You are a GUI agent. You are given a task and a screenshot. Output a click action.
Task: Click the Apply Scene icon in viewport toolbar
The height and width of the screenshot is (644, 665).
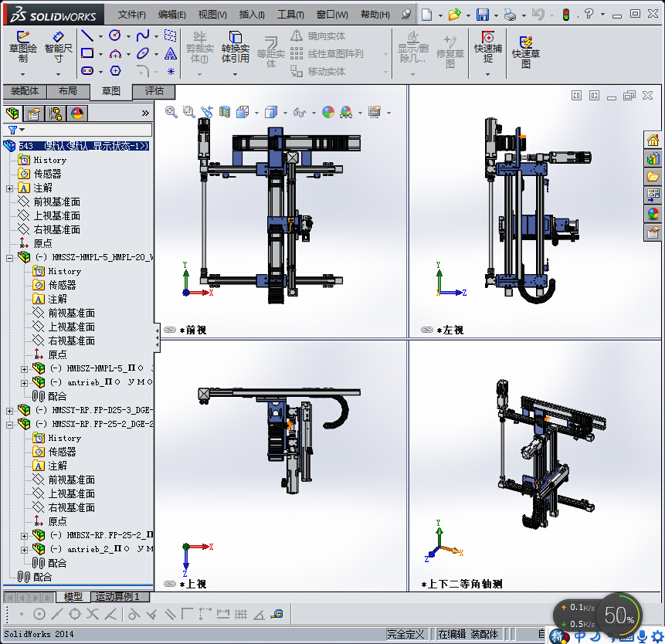coord(346,112)
